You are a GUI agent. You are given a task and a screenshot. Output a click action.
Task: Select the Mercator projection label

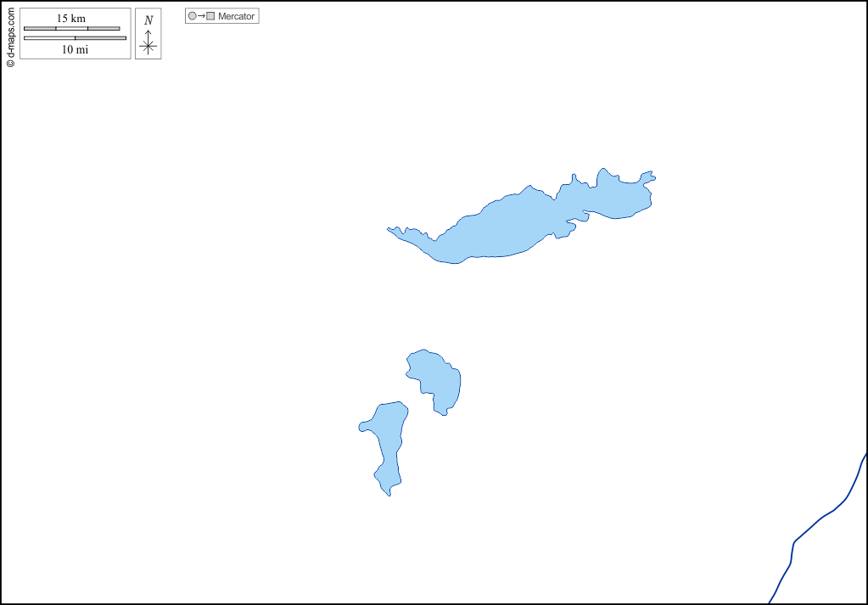[x=236, y=16]
